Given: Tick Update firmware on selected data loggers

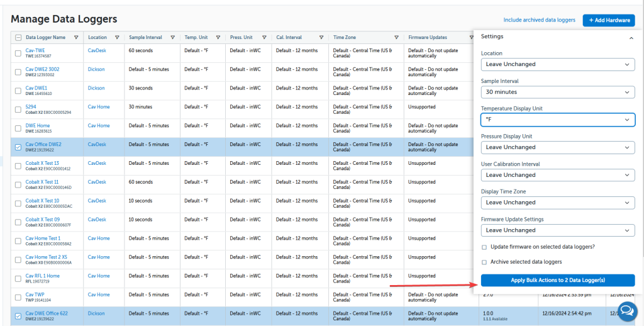Looking at the screenshot, I should click(484, 247).
